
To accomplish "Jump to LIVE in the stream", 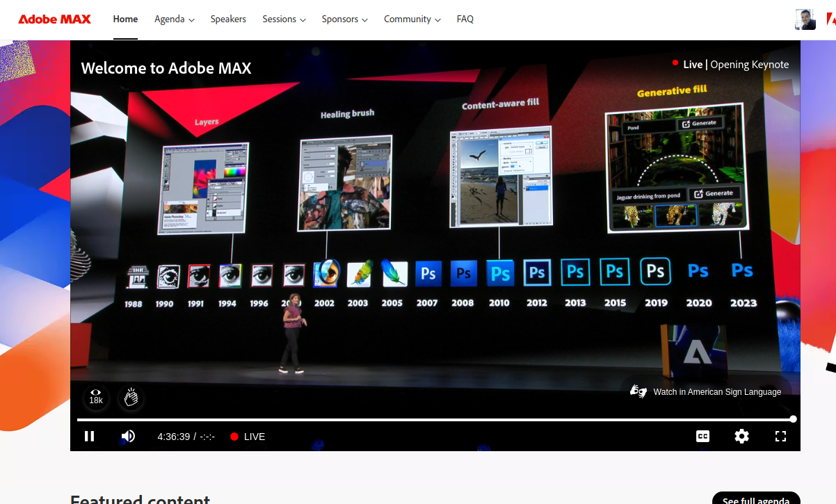I will 248,437.
